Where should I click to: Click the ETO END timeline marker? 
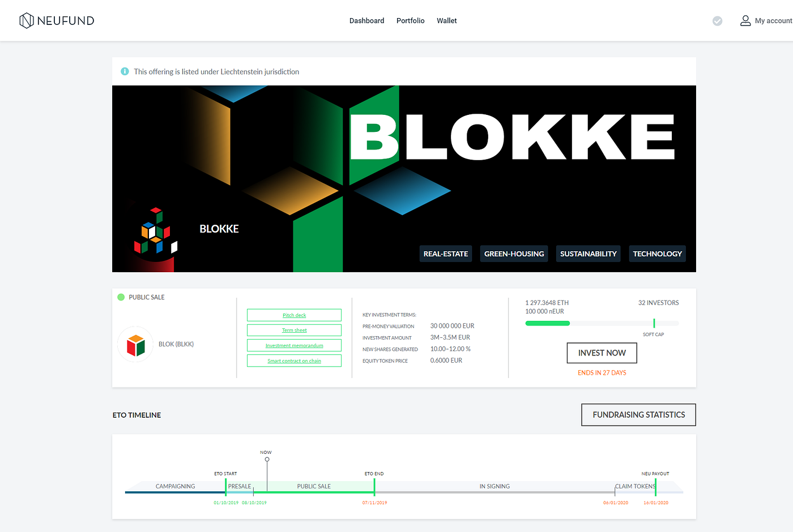click(x=374, y=487)
